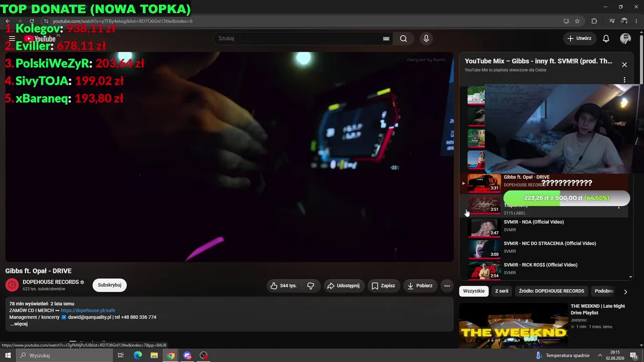Open site information icon in the address bar
Image resolution: width=644 pixels, height=362 pixels.
(x=46, y=21)
